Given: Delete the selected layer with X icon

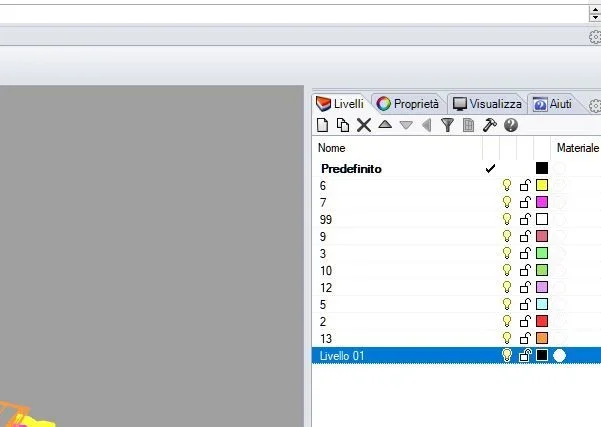Looking at the screenshot, I should pyautogui.click(x=364, y=125).
